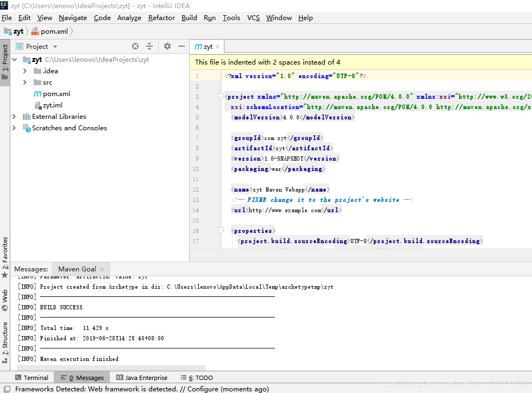
Task: Toggle the 1: Project side tool button
Action: [x=5, y=62]
